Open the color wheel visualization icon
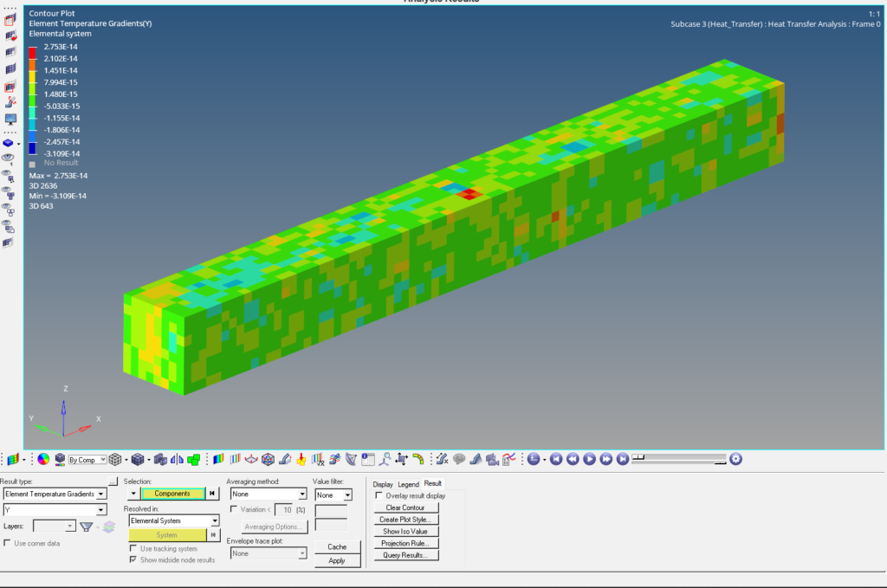The height and width of the screenshot is (588, 887). pyautogui.click(x=43, y=459)
